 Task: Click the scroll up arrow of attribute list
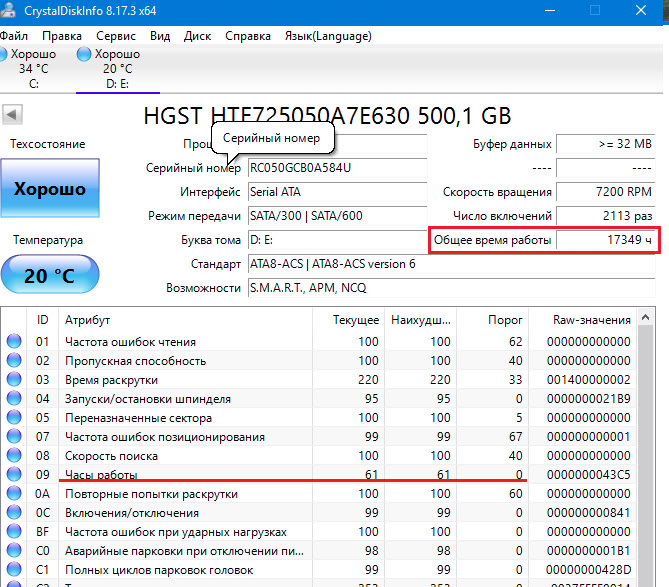point(646,317)
